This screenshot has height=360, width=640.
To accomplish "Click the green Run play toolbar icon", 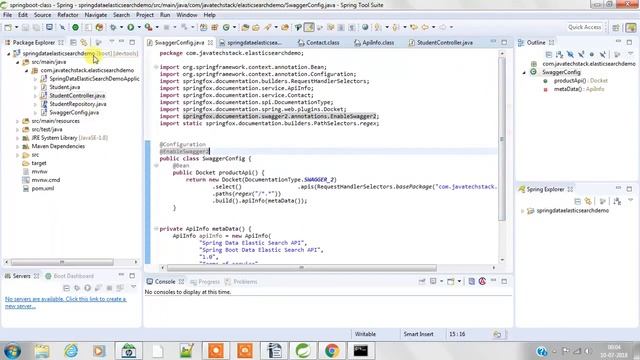I will pos(131,27).
